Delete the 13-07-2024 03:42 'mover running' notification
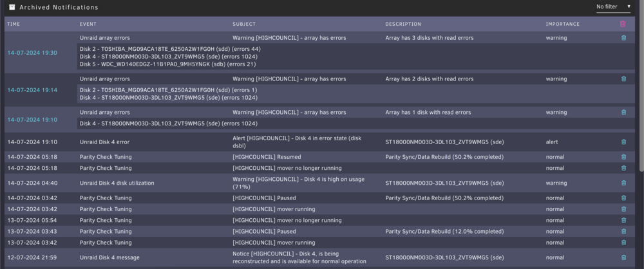The width and height of the screenshot is (644, 269). pyautogui.click(x=623, y=243)
